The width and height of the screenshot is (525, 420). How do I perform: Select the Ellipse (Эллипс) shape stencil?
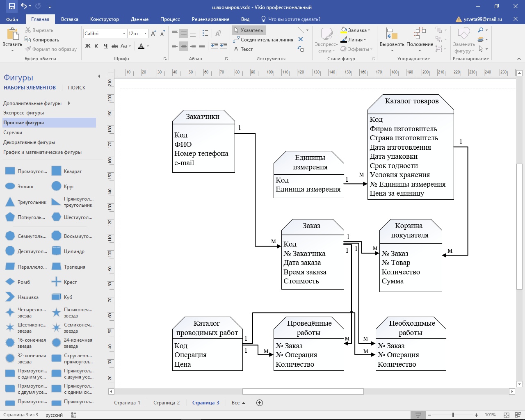10,187
